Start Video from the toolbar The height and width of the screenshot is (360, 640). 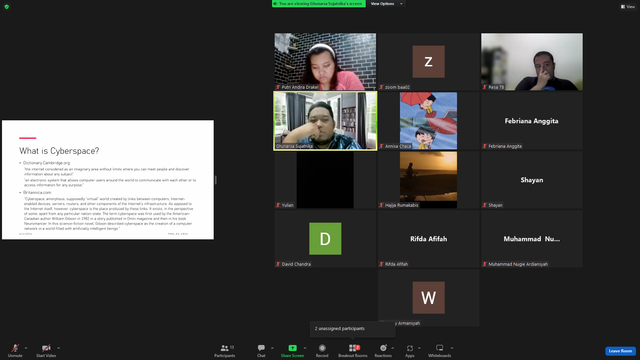click(x=46, y=350)
